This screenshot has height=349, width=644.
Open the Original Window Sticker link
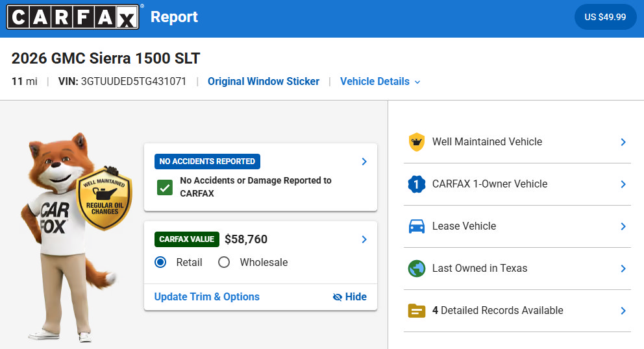pyautogui.click(x=264, y=81)
